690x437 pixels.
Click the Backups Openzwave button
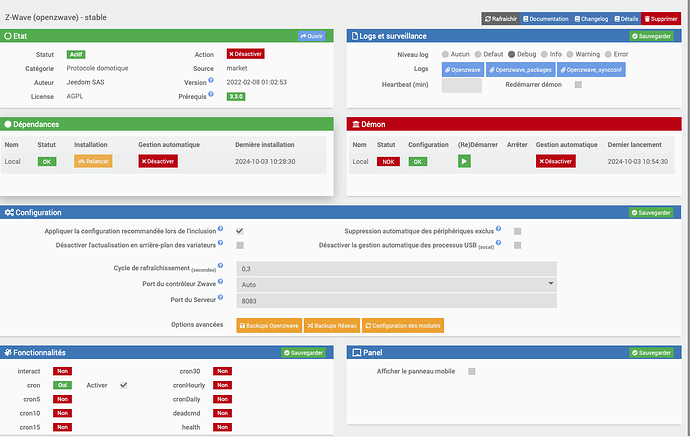[x=268, y=325]
